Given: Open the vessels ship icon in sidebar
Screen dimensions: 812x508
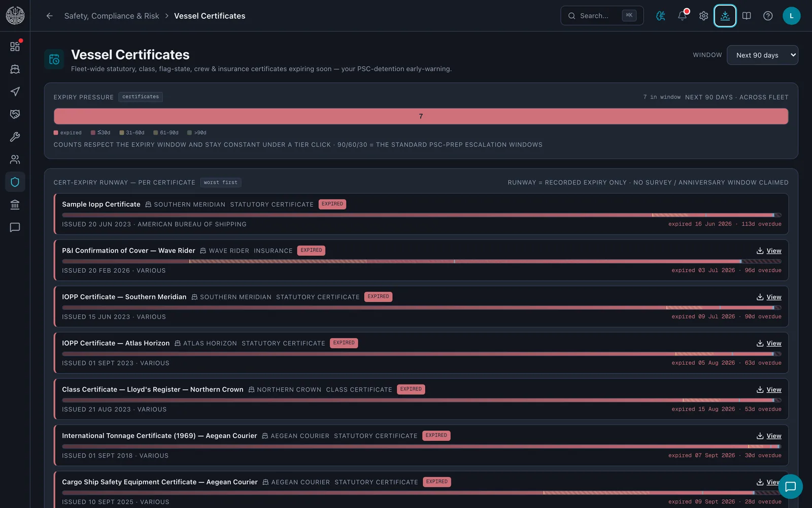Looking at the screenshot, I should pyautogui.click(x=15, y=69).
